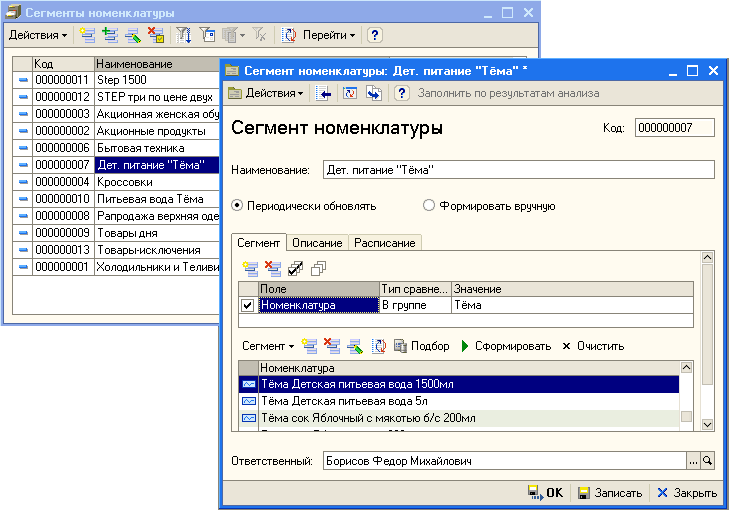
Task: Click the check-all icon in the filter toolbar
Action: coord(294,269)
